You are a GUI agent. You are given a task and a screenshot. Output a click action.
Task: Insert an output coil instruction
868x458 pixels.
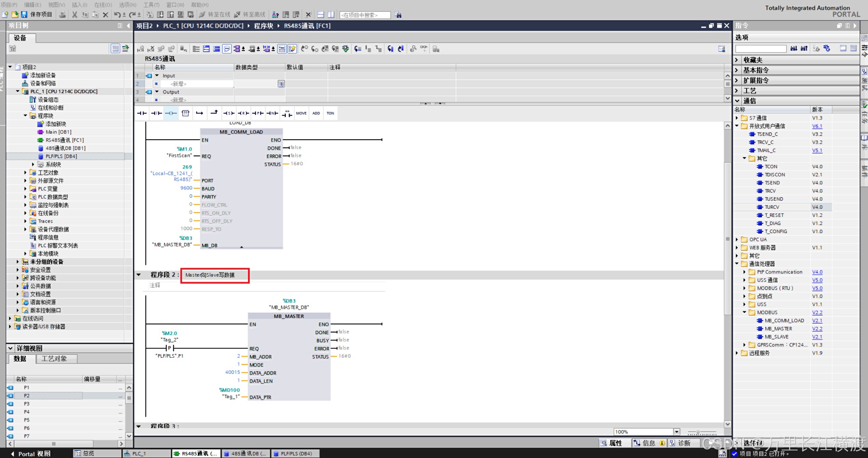pos(171,113)
